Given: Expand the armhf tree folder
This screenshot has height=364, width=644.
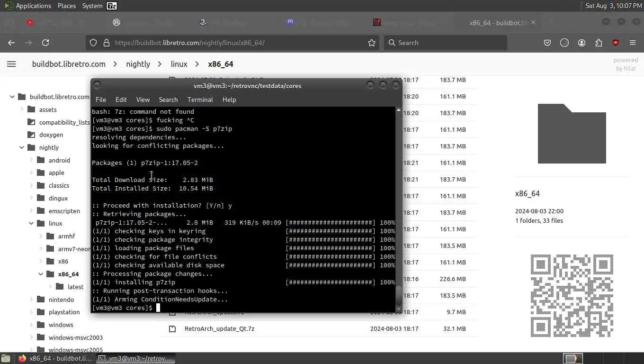Looking at the screenshot, I should tap(41, 236).
